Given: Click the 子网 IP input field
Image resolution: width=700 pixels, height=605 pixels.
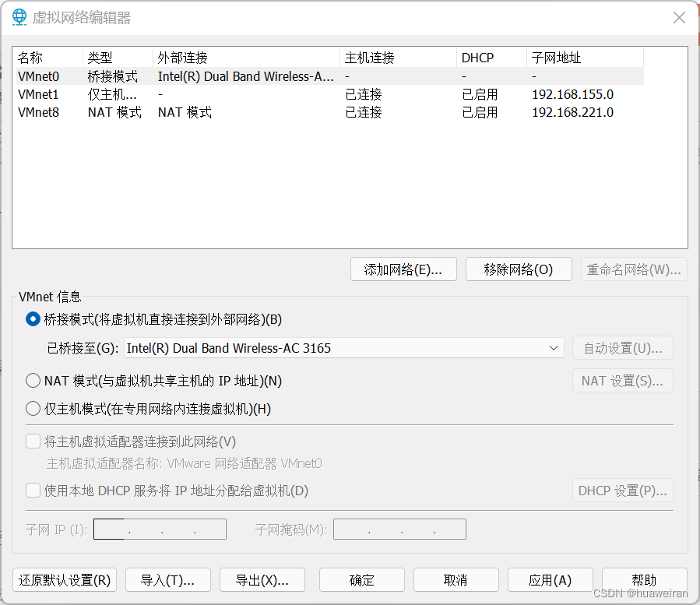Looking at the screenshot, I should pyautogui.click(x=160, y=529).
